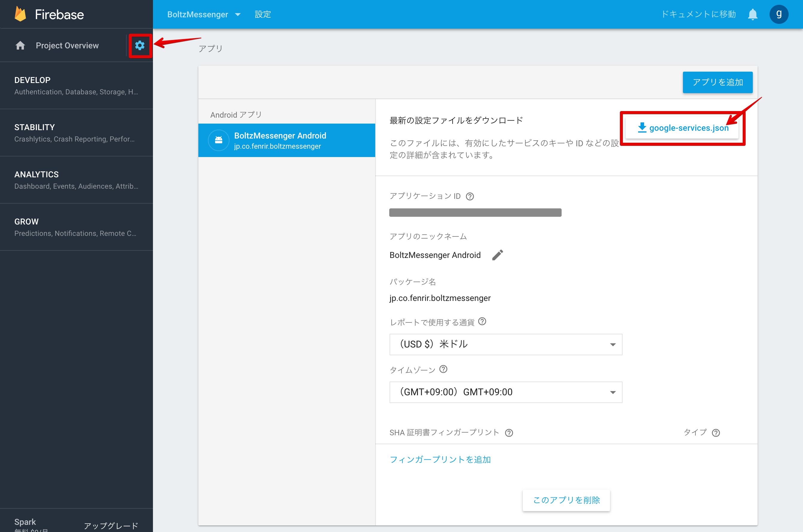The width and height of the screenshot is (803, 532).
Task: Click help icon beside タイムゾーン
Action: [x=443, y=369]
